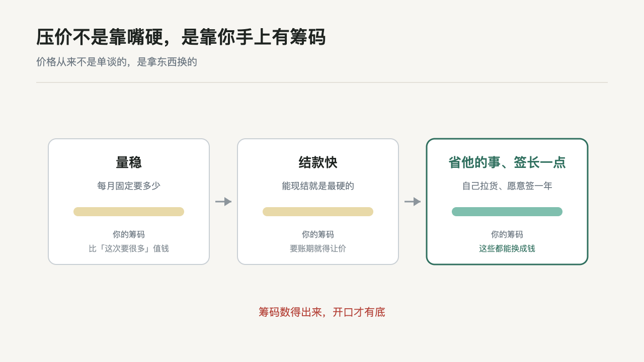Click the arrow pointing to 省他的事 card
Screen dimensions: 644x362
413,202
